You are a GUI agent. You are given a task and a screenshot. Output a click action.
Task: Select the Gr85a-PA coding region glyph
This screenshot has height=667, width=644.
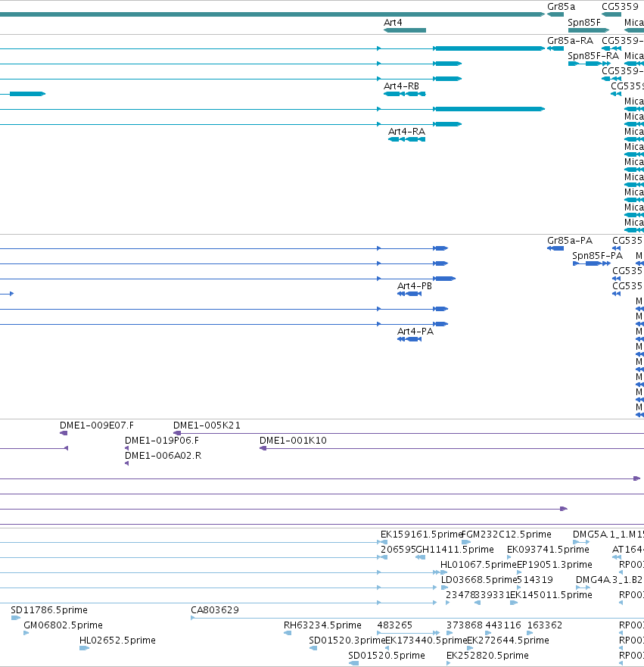[x=555, y=248]
